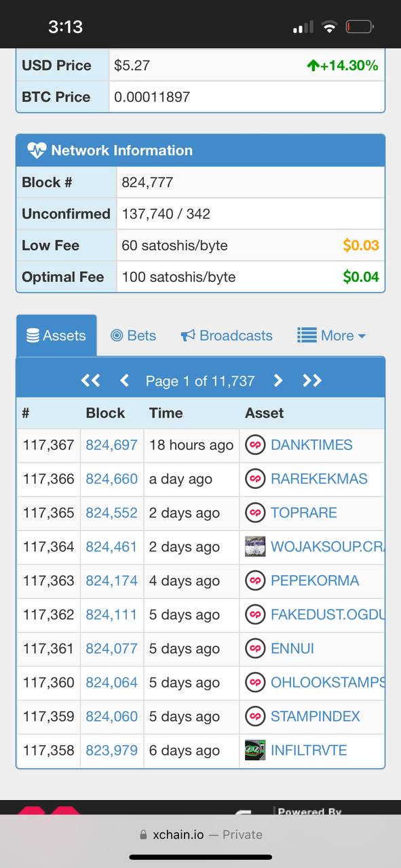Expand the More dropdown menu
Image resolution: width=401 pixels, height=868 pixels.
[x=332, y=336]
